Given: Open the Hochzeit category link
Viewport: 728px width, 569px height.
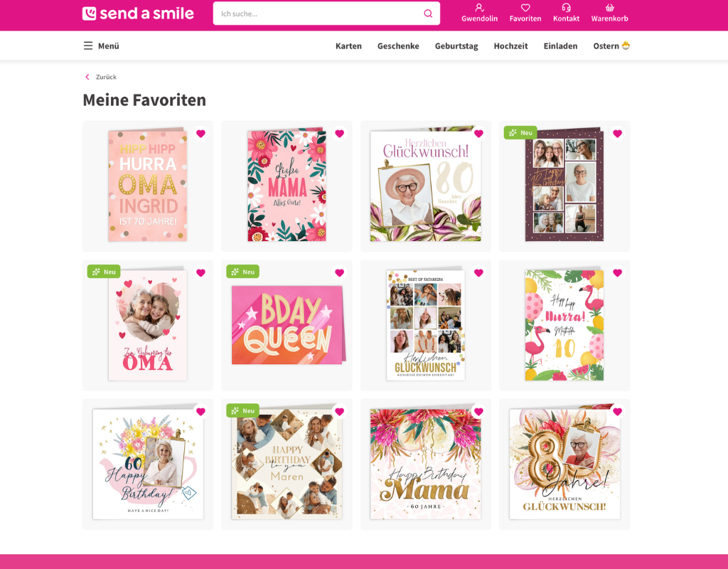Looking at the screenshot, I should coord(510,46).
